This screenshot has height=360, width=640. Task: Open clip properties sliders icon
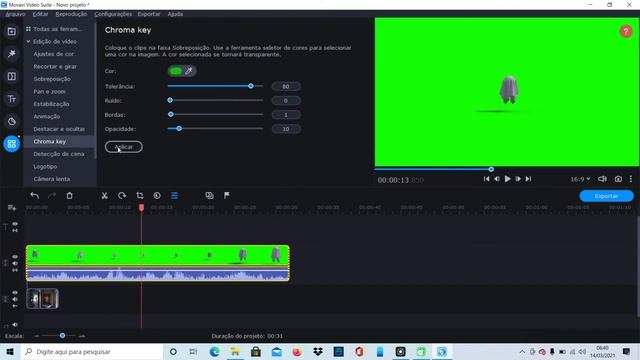click(x=174, y=196)
